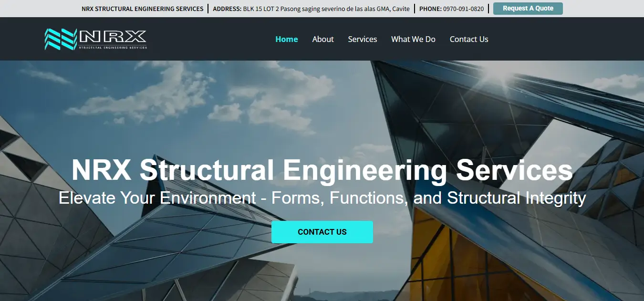
Task: Open the Services nav link
Action: click(x=362, y=39)
